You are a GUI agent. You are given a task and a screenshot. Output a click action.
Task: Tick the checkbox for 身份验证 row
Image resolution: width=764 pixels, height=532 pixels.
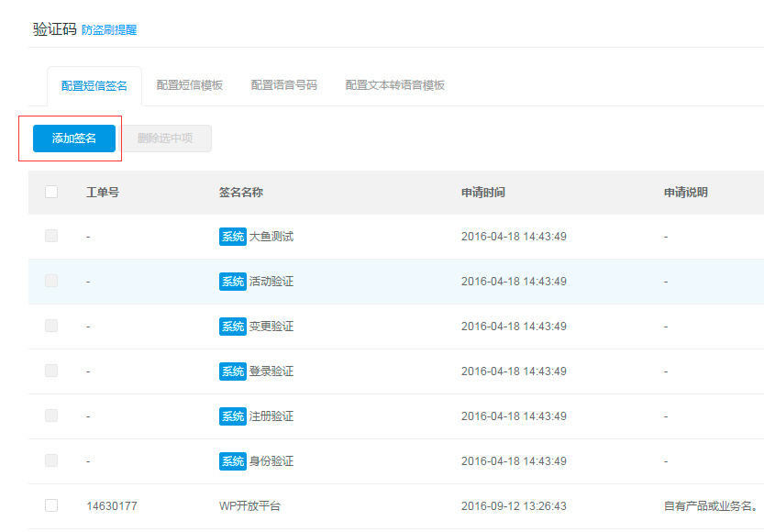(x=51, y=460)
